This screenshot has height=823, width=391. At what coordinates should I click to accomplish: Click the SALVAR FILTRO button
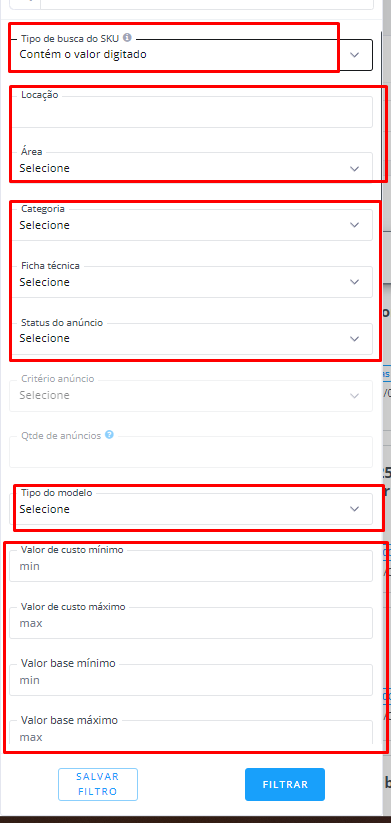[x=98, y=784]
